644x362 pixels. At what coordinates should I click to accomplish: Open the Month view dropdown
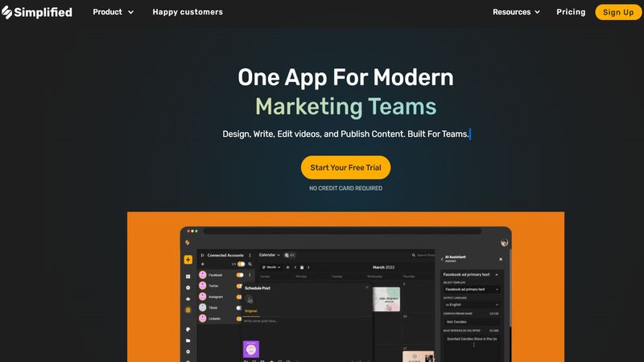[x=271, y=267]
